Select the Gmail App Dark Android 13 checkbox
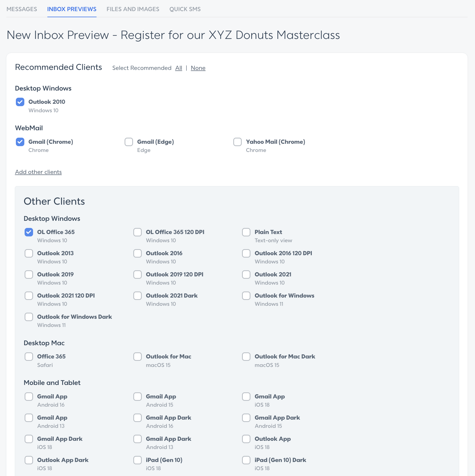Image resolution: width=475 pixels, height=476 pixels. pos(138,439)
